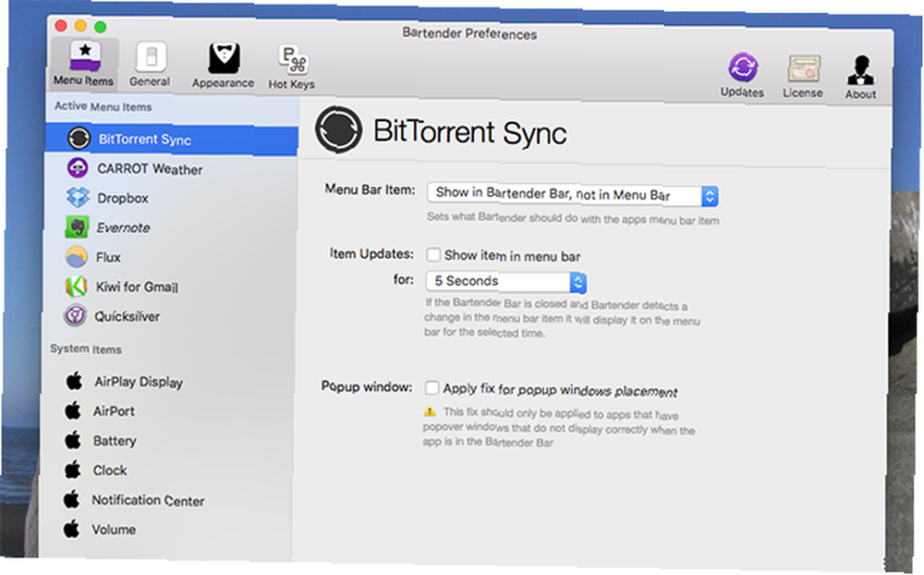This screenshot has width=924, height=575.
Task: Open the Menu Items preferences tab
Action: [84, 65]
